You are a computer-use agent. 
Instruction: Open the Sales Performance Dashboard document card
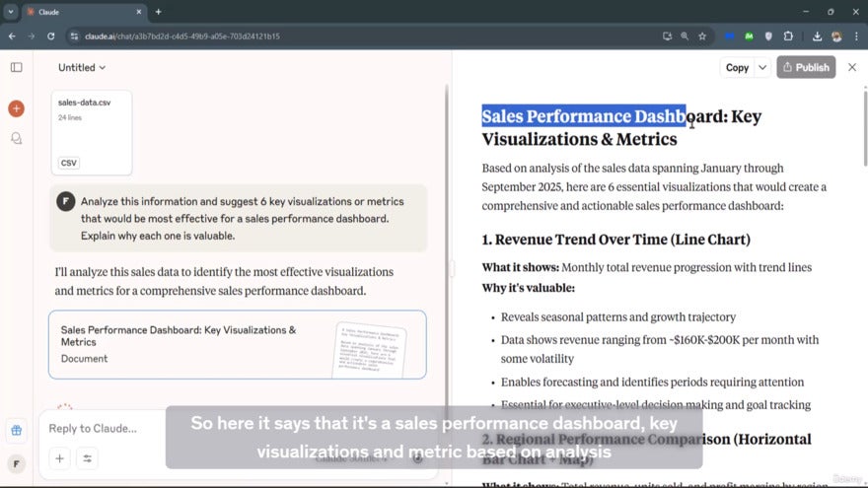coord(238,345)
